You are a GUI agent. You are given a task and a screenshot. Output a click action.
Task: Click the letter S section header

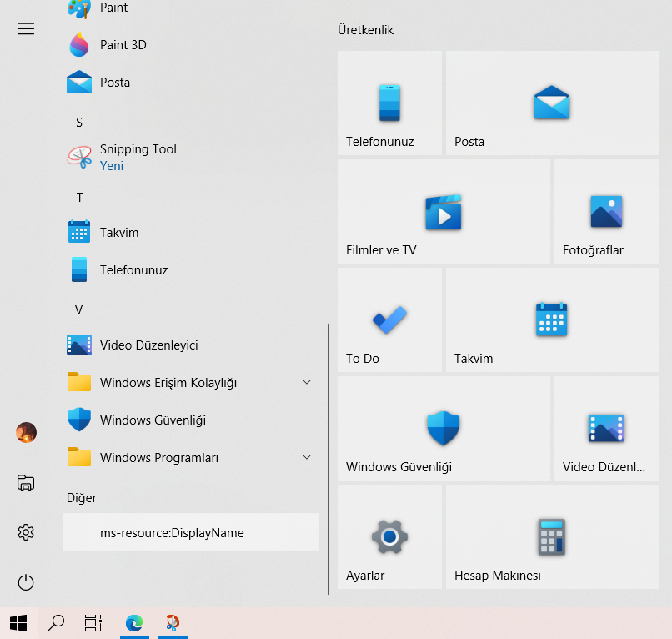(x=79, y=123)
